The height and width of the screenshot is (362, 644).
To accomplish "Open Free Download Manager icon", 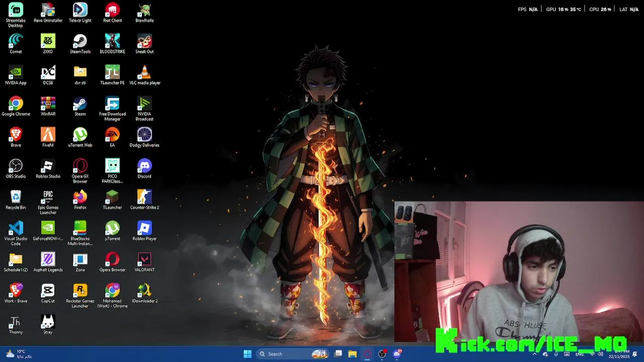I will [112, 109].
